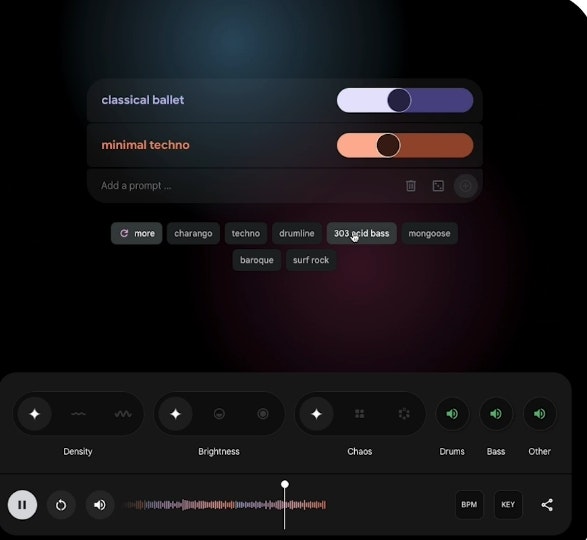Open the share icon
Screen dimensions: 587x540
(x=547, y=505)
